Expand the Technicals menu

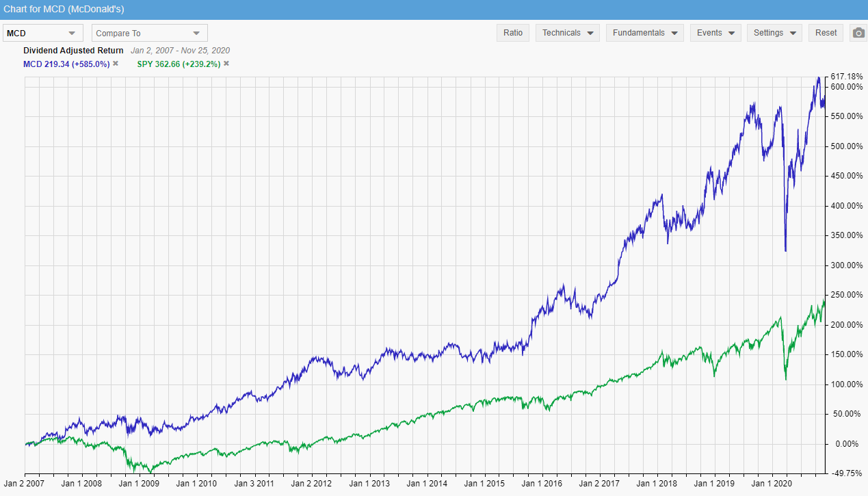pyautogui.click(x=568, y=33)
